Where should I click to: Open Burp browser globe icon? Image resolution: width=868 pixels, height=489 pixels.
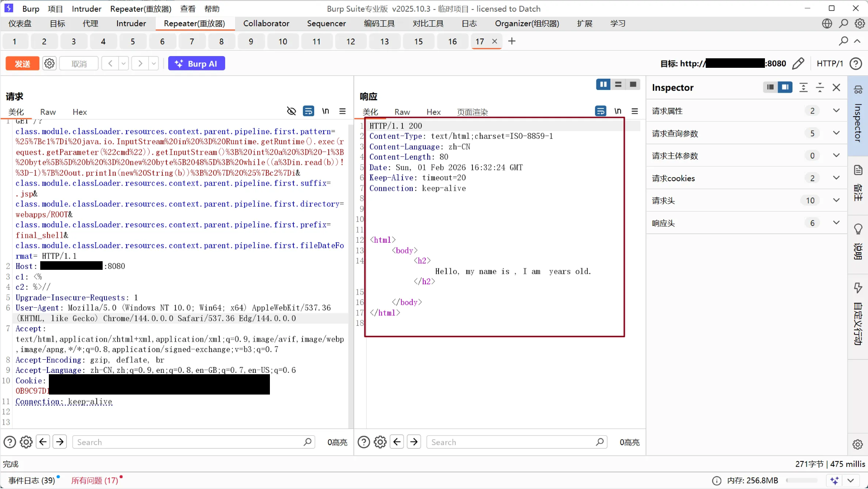827,24
